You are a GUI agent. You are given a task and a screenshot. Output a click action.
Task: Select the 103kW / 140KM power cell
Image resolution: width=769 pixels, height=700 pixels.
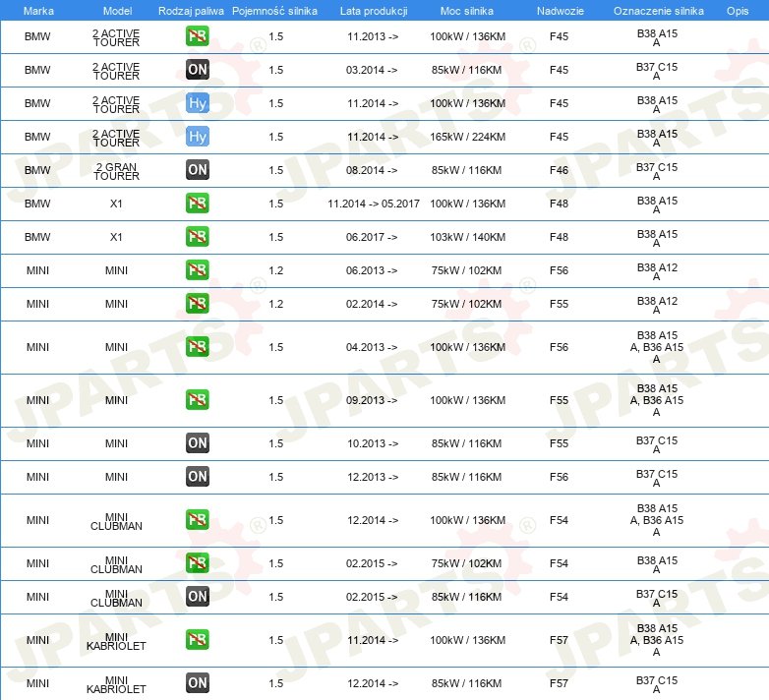467,237
